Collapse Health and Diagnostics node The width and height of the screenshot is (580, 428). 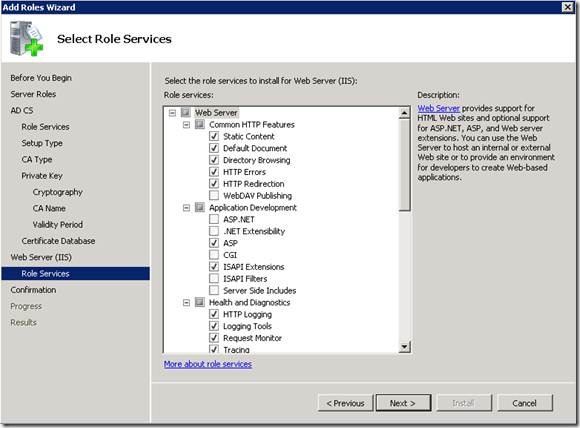tap(186, 303)
